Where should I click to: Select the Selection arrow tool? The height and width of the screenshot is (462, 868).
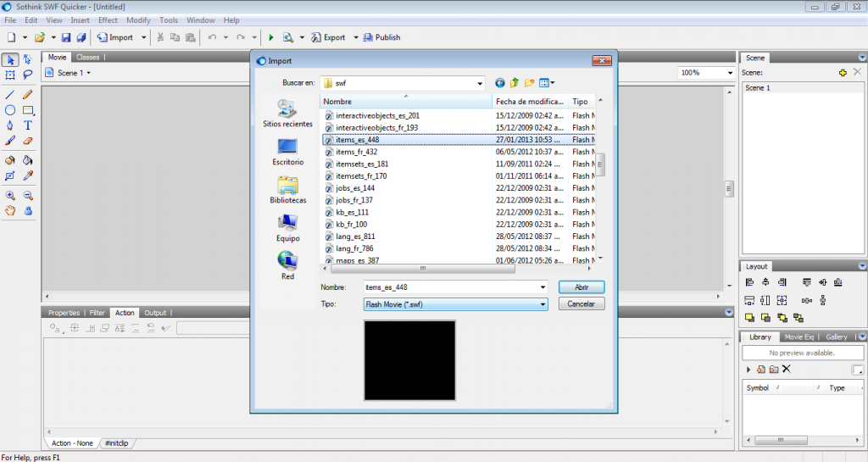10,59
